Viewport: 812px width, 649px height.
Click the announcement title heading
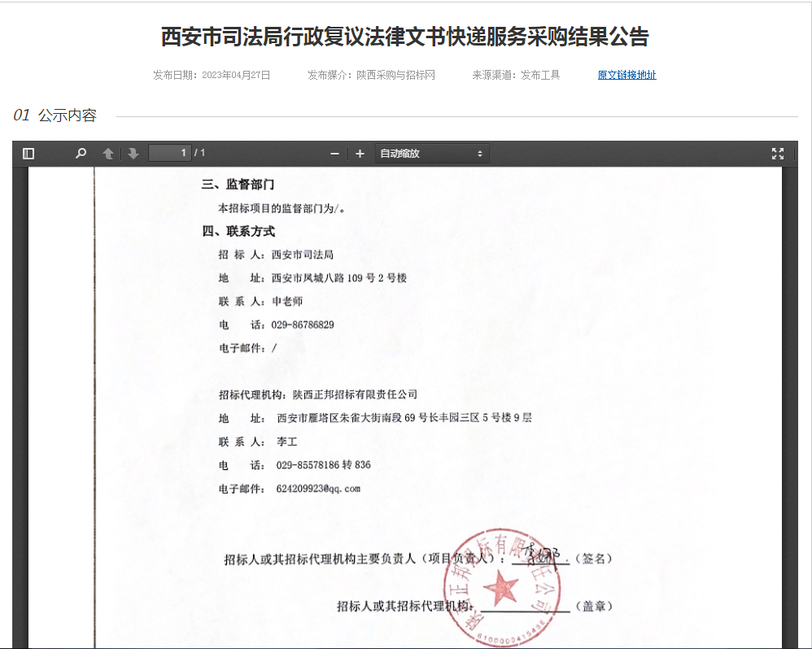coord(405,37)
